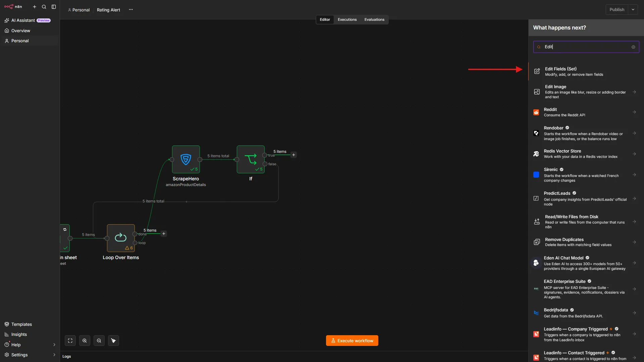
Task: Switch to the Evaluations tab
Action: pyautogui.click(x=374, y=20)
